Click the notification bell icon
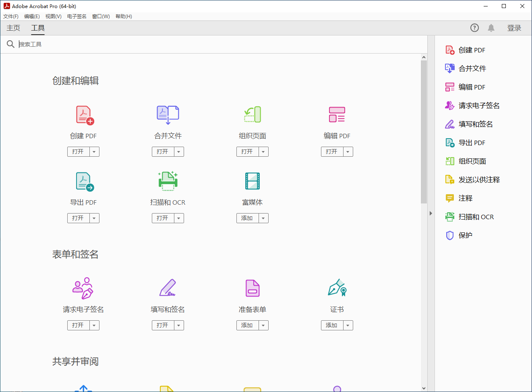The width and height of the screenshot is (532, 392). pos(491,28)
